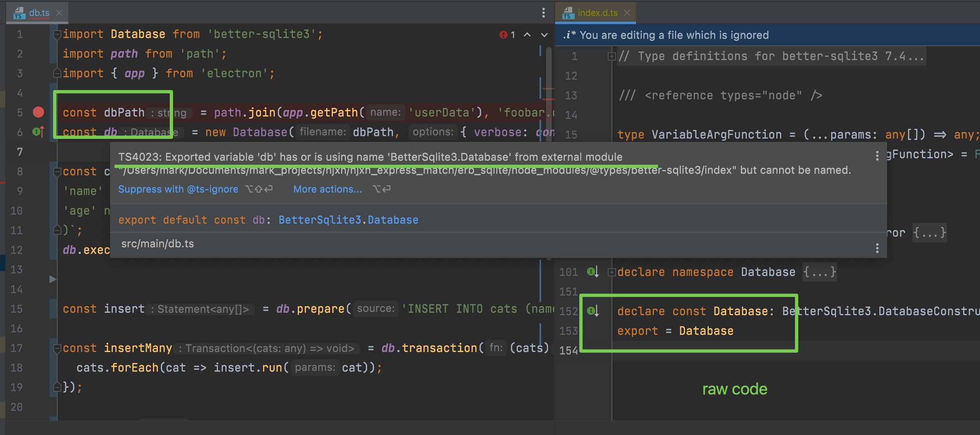Switch to the db.ts editor tab
The image size is (980, 435).
(38, 13)
